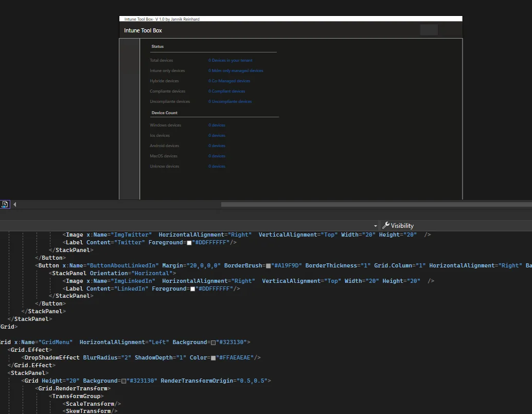This screenshot has height=414, width=532.
Task: Select the 'Ios devices' label
Action: (159, 135)
